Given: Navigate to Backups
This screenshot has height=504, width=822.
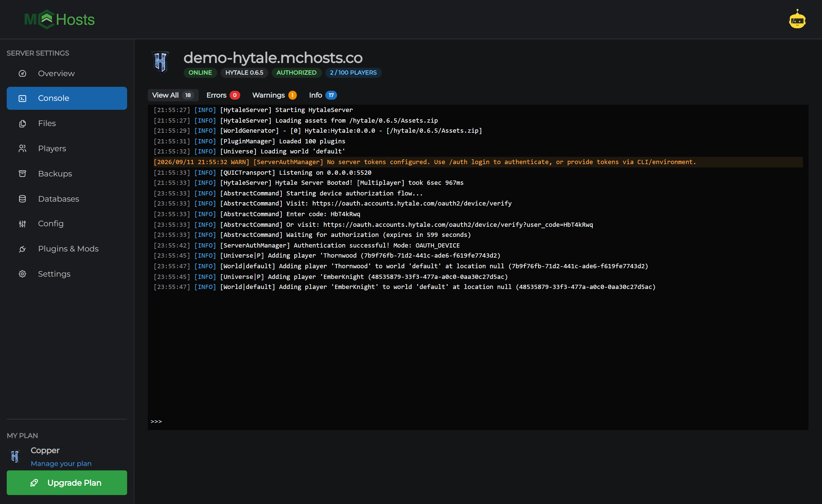Looking at the screenshot, I should 67,173.
